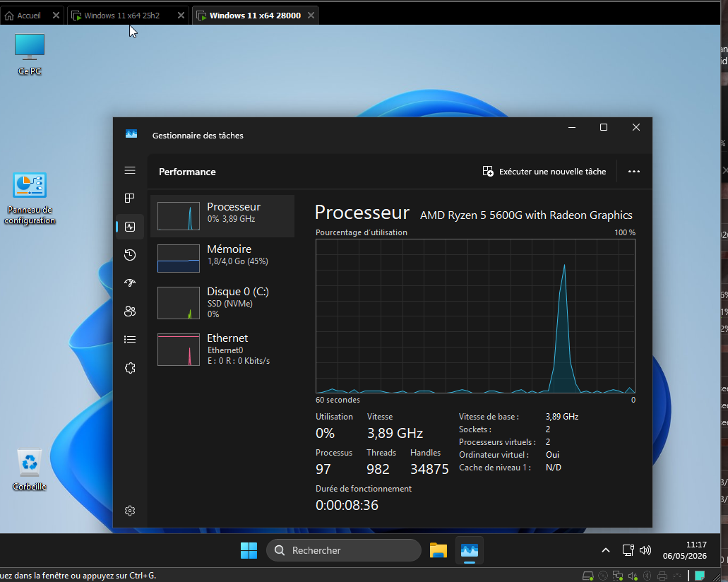Select the Panneau de configuration desktop icon

[x=30, y=198]
